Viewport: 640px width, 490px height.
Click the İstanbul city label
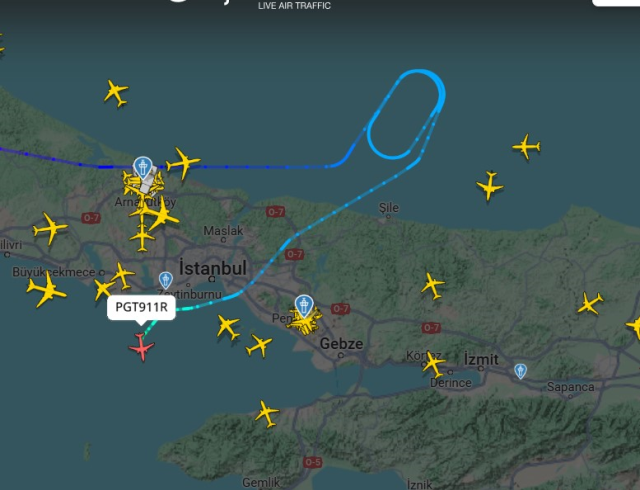213,269
